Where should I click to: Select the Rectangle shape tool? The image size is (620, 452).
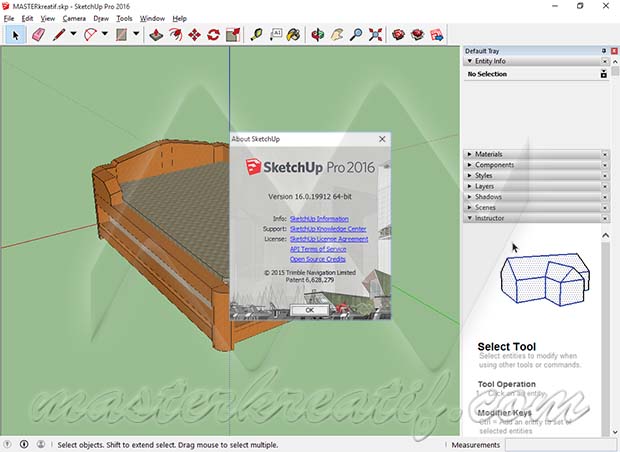tap(121, 35)
